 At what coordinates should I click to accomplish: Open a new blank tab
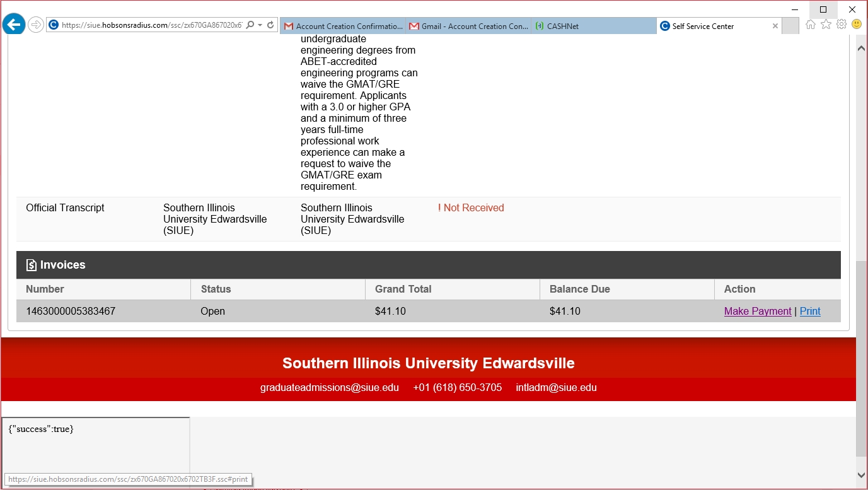(790, 26)
